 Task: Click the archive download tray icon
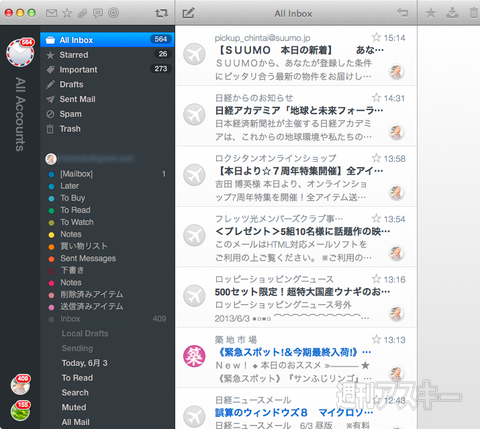[x=452, y=13]
